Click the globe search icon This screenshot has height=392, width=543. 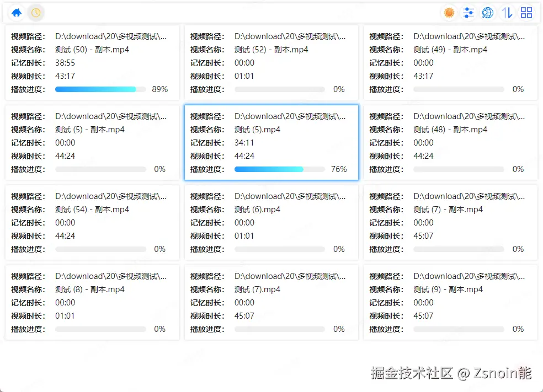[x=488, y=13]
